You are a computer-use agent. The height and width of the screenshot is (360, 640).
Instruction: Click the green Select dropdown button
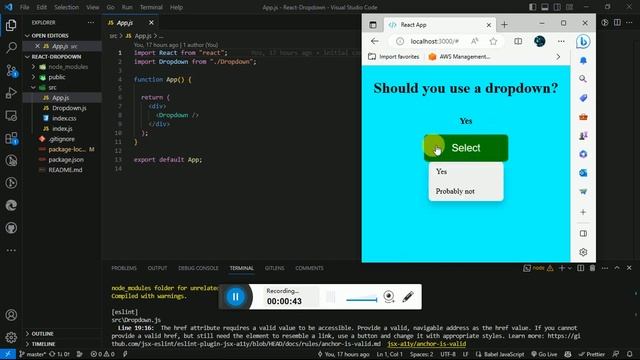click(x=466, y=148)
